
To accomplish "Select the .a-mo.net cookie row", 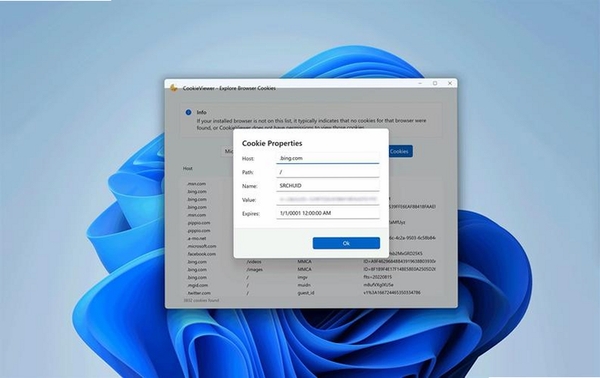I will pyautogui.click(x=311, y=238).
